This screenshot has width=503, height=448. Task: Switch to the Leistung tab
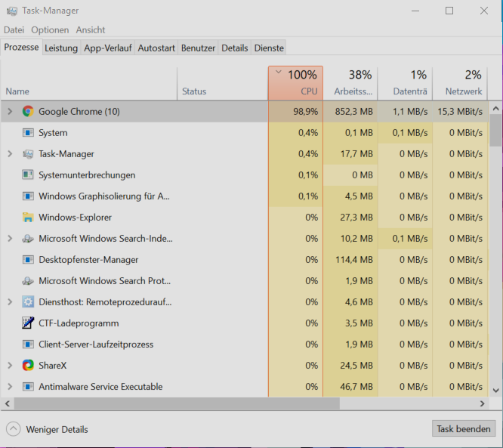tap(61, 48)
